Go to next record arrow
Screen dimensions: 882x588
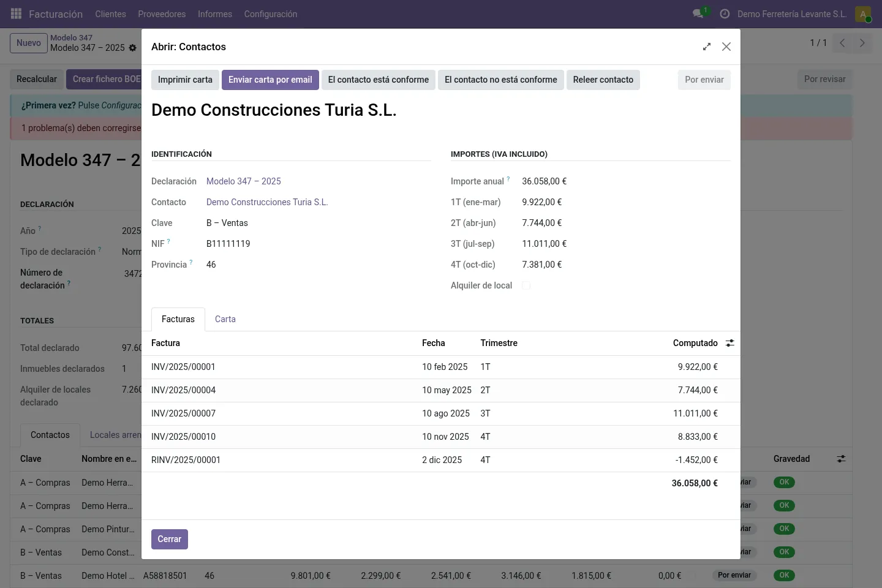pyautogui.click(x=862, y=43)
